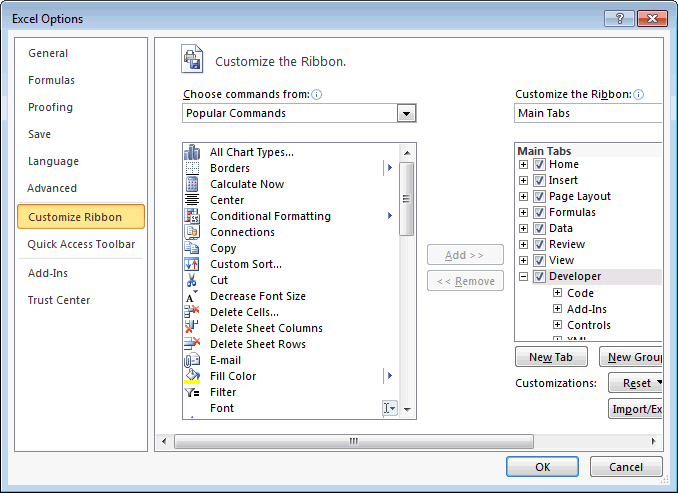
Task: Open the Formulas category in the left sidebar
Action: (x=51, y=80)
